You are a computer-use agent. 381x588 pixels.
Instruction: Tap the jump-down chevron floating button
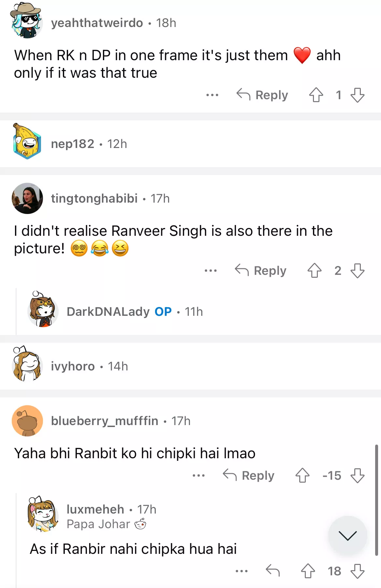[x=347, y=535]
